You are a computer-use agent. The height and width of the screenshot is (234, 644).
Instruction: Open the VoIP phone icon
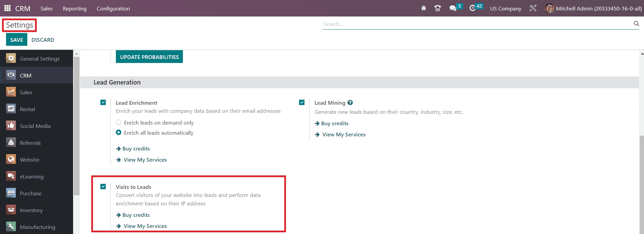point(438,8)
